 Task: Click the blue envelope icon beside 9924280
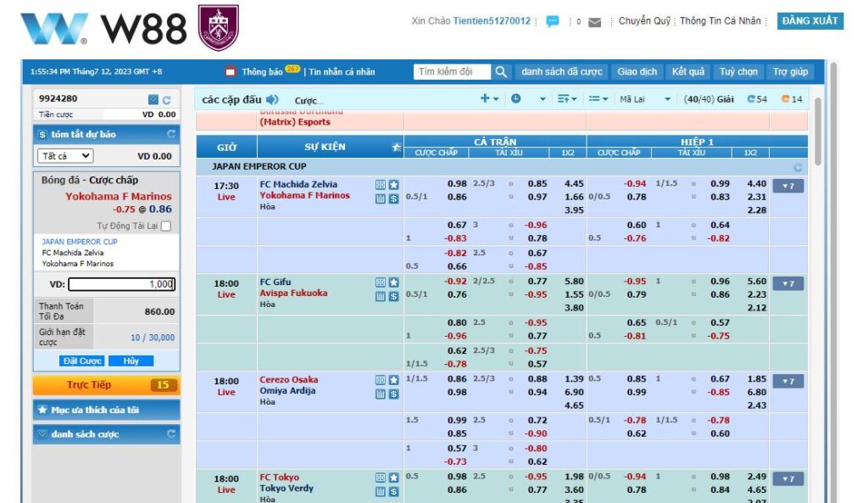(x=153, y=99)
